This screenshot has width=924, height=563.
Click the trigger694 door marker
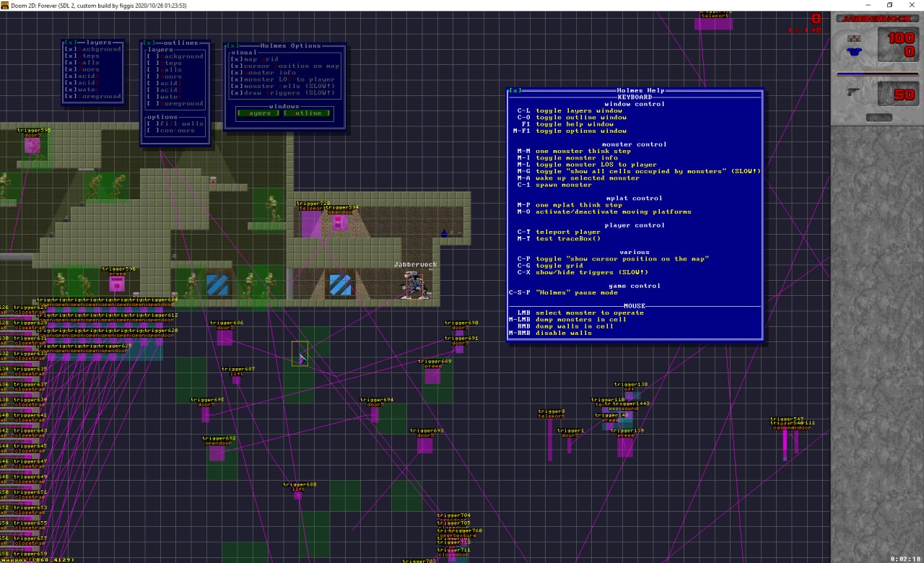point(375,415)
